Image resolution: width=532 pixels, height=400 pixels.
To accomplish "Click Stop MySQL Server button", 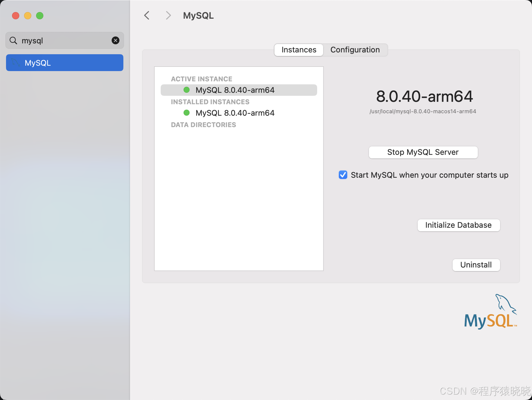I will pyautogui.click(x=423, y=152).
